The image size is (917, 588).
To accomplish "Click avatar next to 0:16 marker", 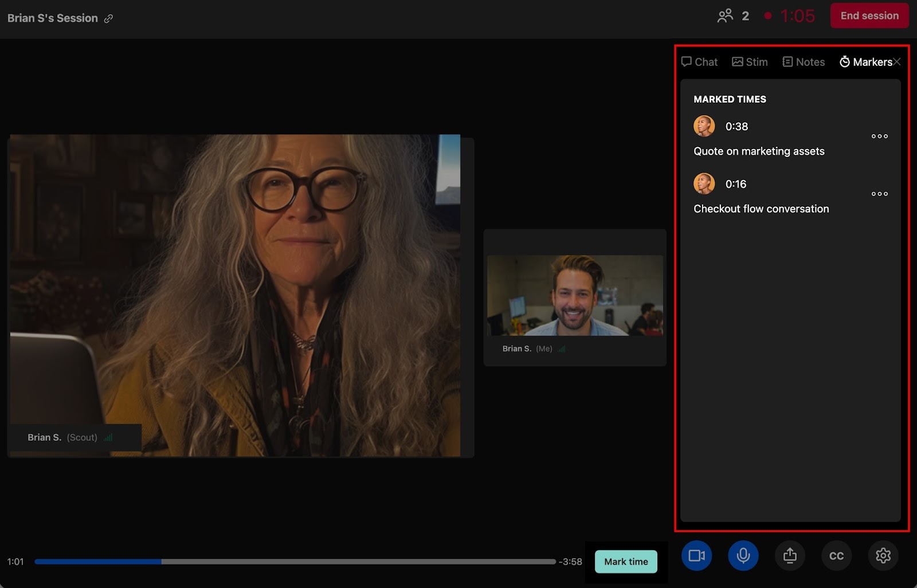I will pos(704,184).
